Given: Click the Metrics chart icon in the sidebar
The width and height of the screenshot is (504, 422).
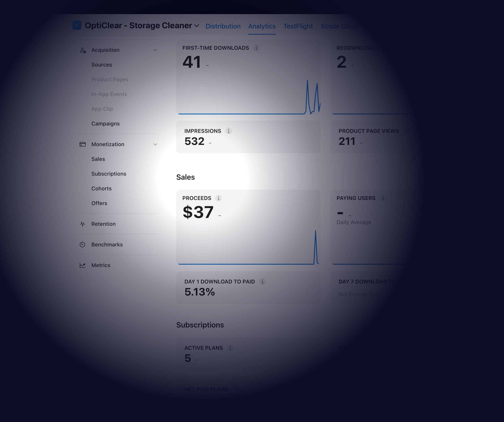Looking at the screenshot, I should pyautogui.click(x=82, y=265).
